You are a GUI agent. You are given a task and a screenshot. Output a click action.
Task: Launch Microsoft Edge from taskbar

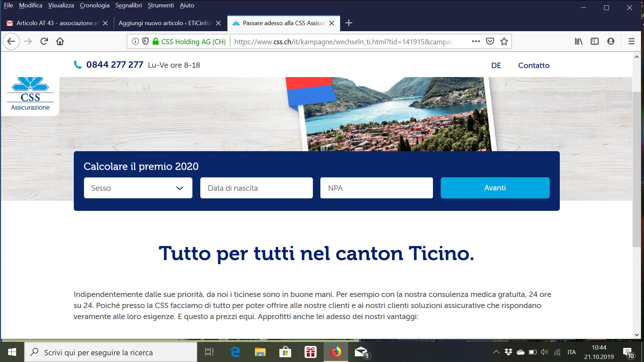pyautogui.click(x=235, y=352)
